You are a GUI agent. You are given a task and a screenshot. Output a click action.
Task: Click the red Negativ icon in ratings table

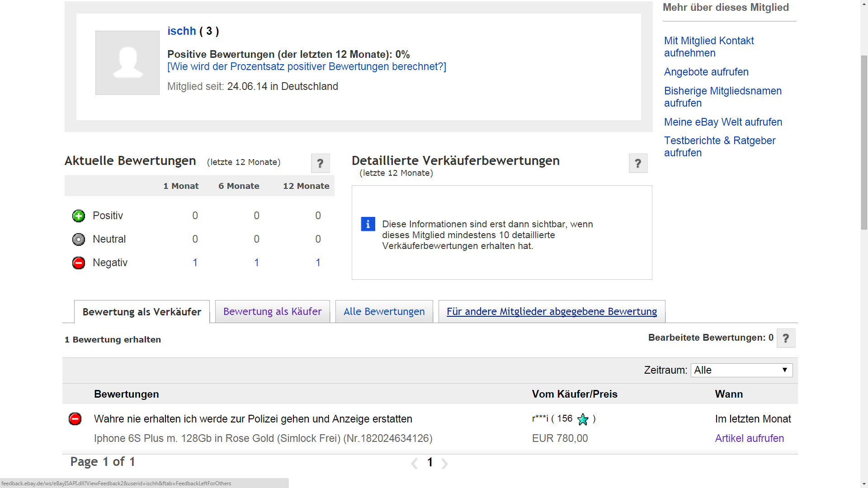coord(79,263)
